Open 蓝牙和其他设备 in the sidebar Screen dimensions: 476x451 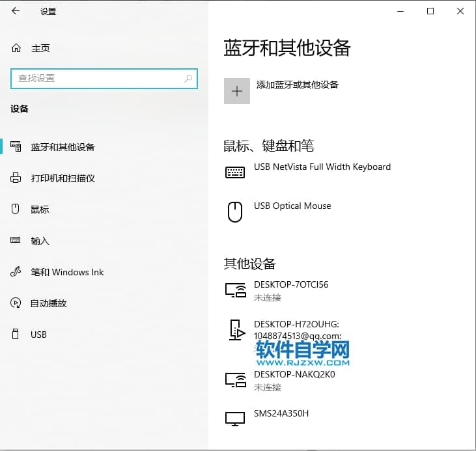pyautogui.click(x=63, y=147)
